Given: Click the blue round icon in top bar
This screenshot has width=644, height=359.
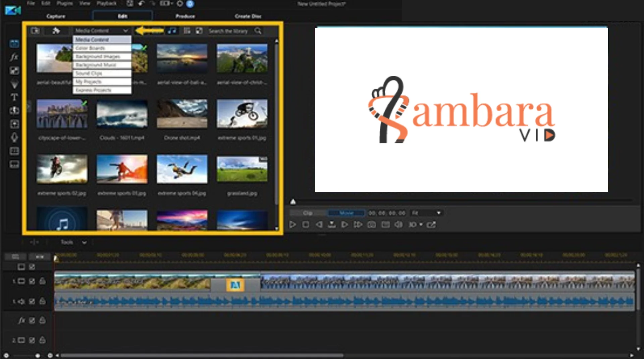Looking at the screenshot, I should tap(190, 4).
